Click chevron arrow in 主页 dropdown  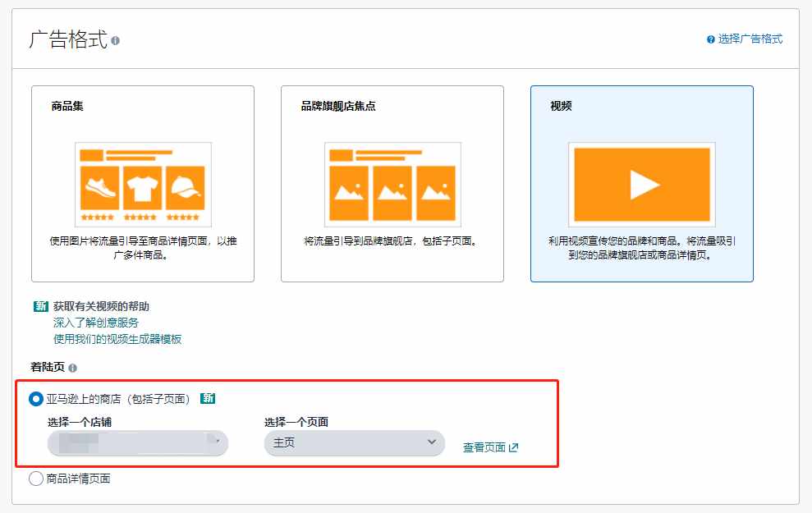point(431,442)
